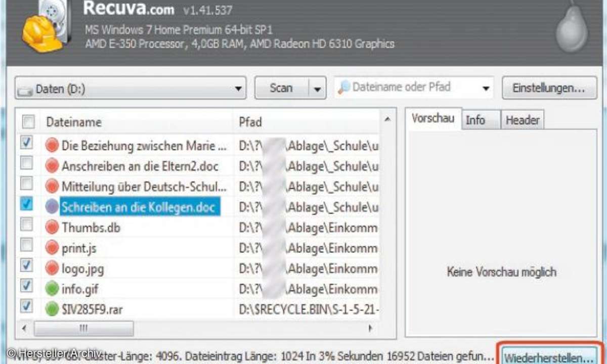Click the file list vertical scroll up arrow
This screenshot has width=607, height=364.
(387, 119)
